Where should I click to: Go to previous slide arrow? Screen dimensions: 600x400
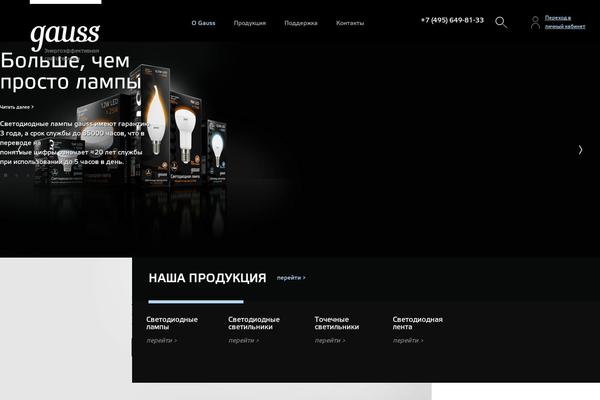(19, 150)
